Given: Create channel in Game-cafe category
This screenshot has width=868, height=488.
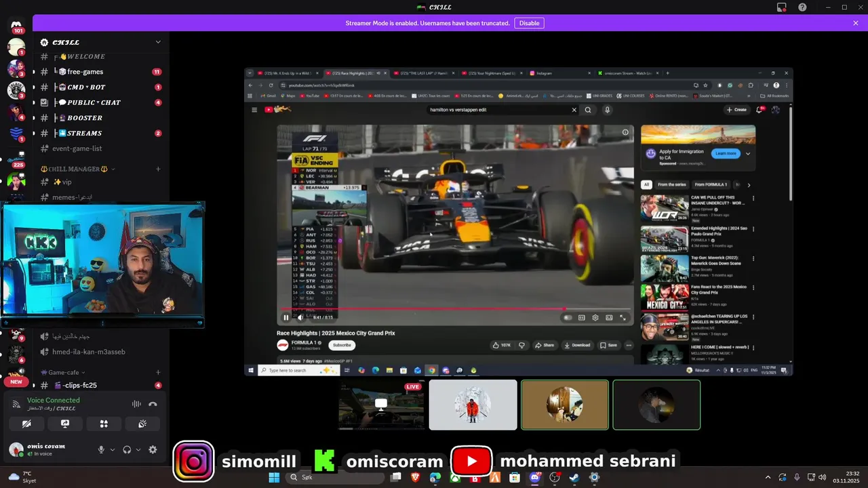Looking at the screenshot, I should point(158,372).
